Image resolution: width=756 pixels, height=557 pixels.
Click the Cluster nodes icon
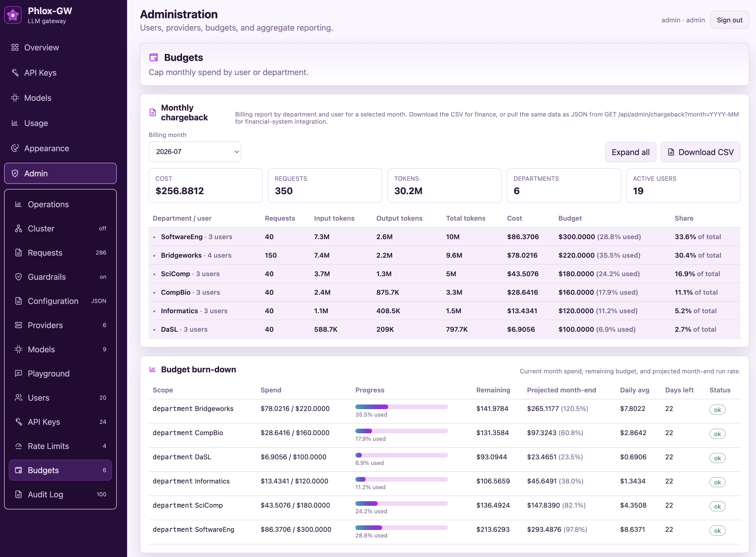click(19, 229)
